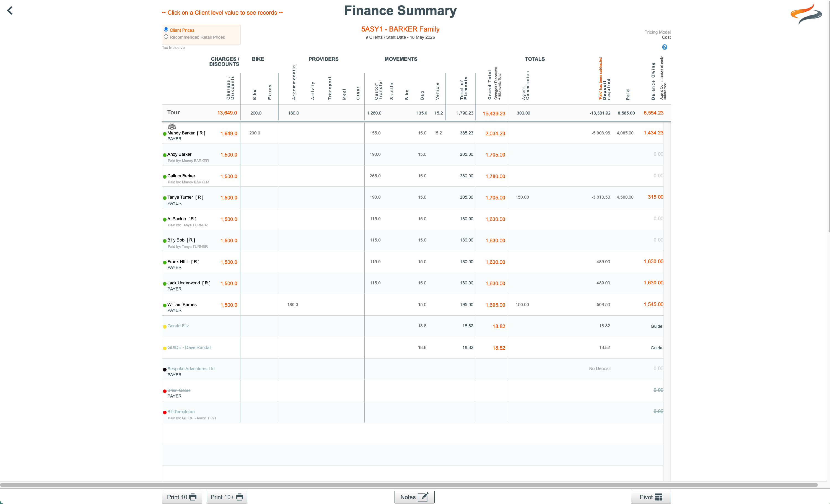This screenshot has width=830, height=504.
Task: Click the green status dot for Andy Barker
Action: click(165, 155)
